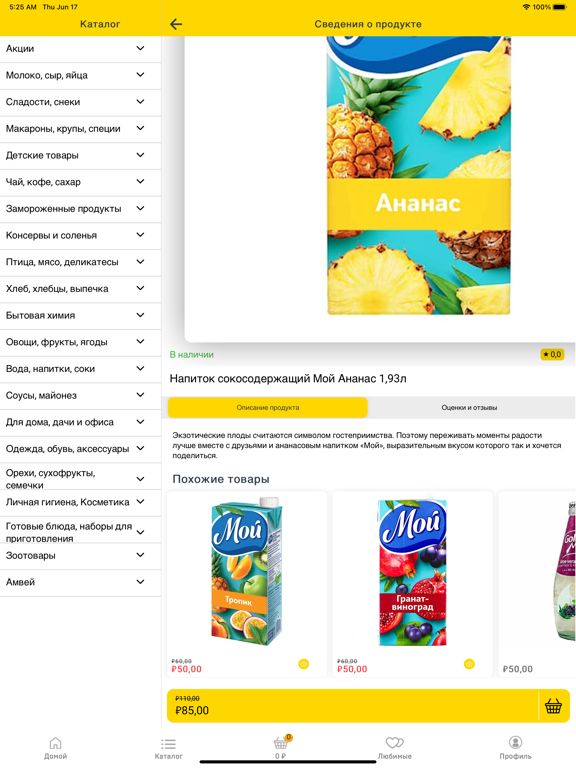
Task: Expand Для дома, дачи и офиса category
Action: (80, 422)
